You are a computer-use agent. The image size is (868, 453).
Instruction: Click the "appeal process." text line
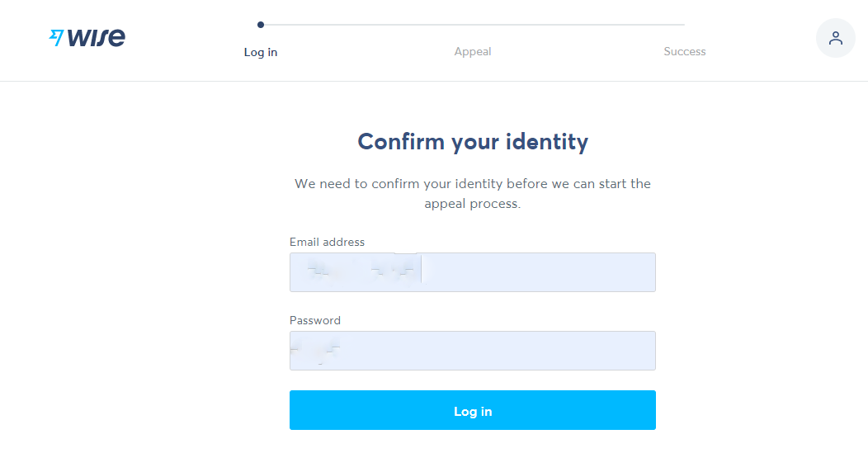pyautogui.click(x=473, y=204)
